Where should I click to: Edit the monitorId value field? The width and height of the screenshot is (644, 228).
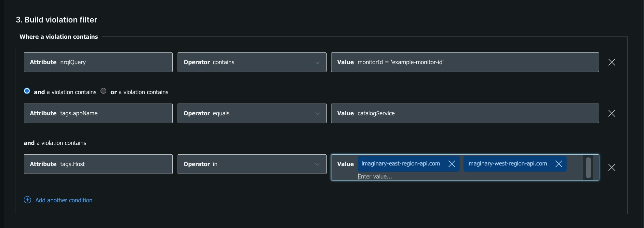tap(465, 62)
